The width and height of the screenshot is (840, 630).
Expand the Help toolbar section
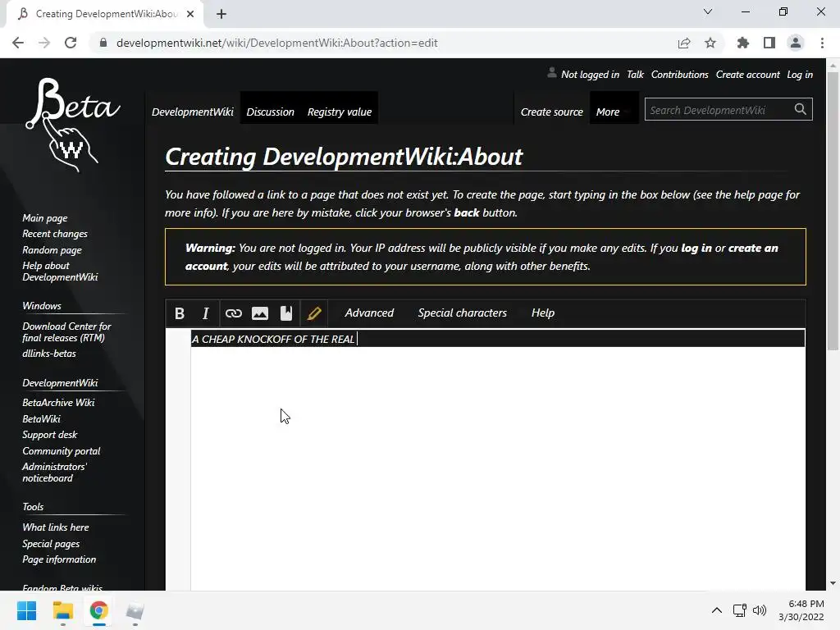point(543,313)
